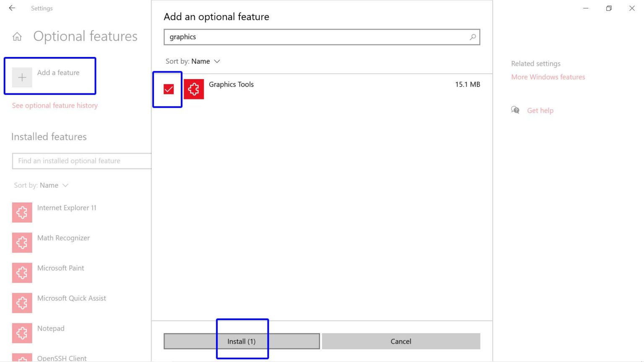Select the Graphics Tools puzzle icon

pyautogui.click(x=194, y=89)
